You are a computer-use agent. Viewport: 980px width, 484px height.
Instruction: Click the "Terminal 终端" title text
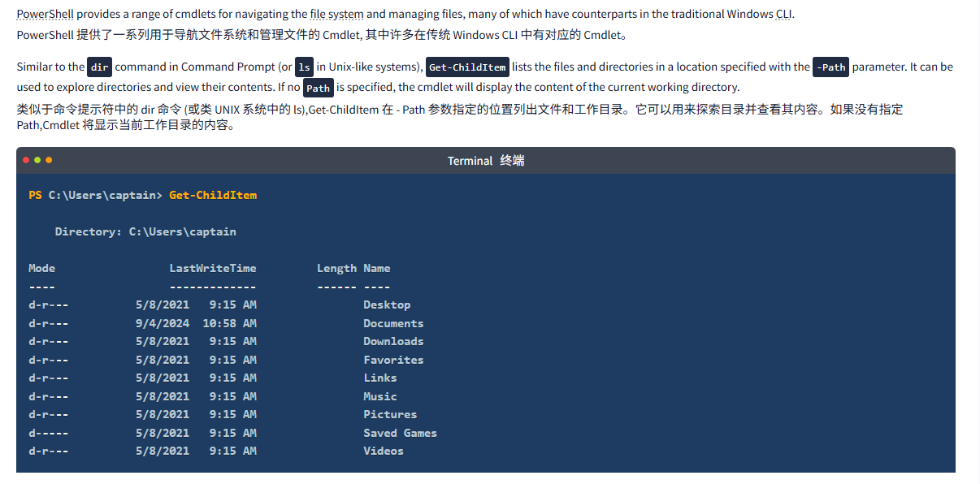(x=486, y=161)
